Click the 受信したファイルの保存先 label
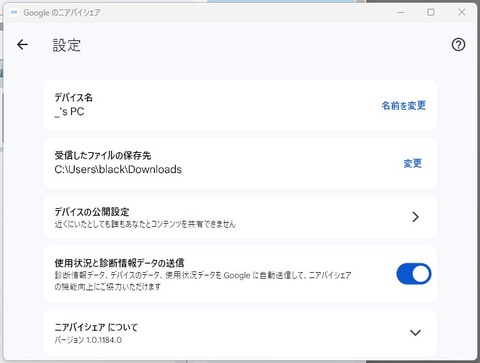Image resolution: width=480 pixels, height=363 pixels. 103,155
